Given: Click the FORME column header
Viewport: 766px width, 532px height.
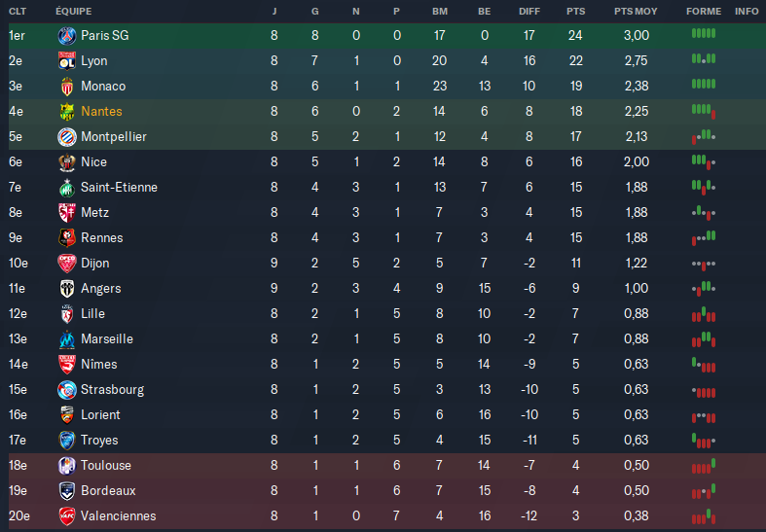Looking at the screenshot, I should [704, 12].
